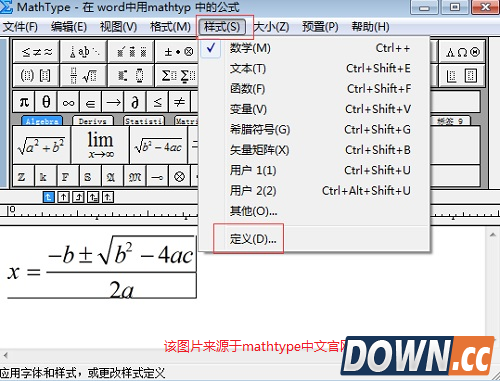Click the 2a denominator in the formula

[x=122, y=289]
